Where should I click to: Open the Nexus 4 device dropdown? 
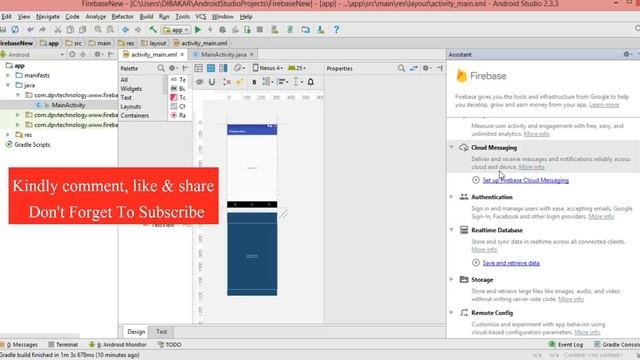tap(268, 68)
